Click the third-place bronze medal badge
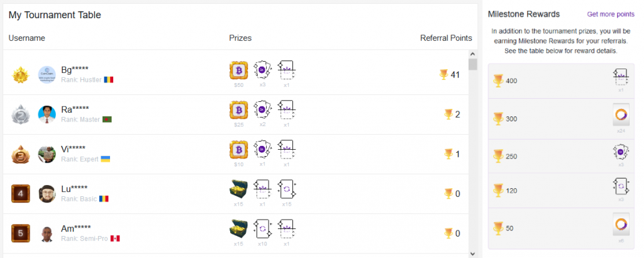The height and width of the screenshot is (258, 644). tap(20, 154)
